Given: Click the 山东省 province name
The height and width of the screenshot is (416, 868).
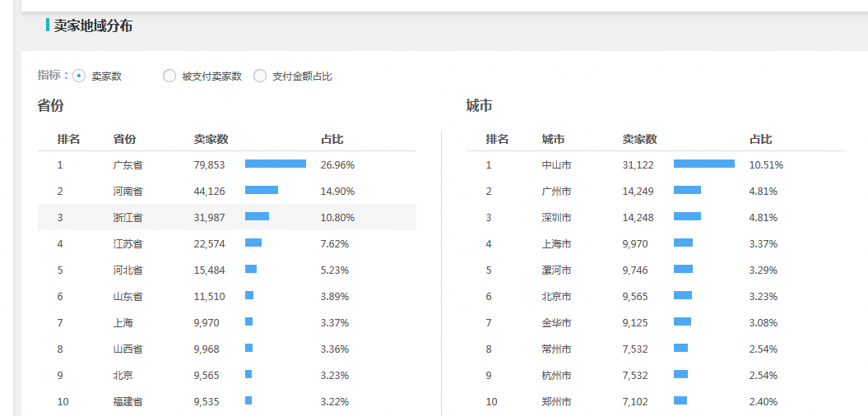Looking at the screenshot, I should [128, 297].
